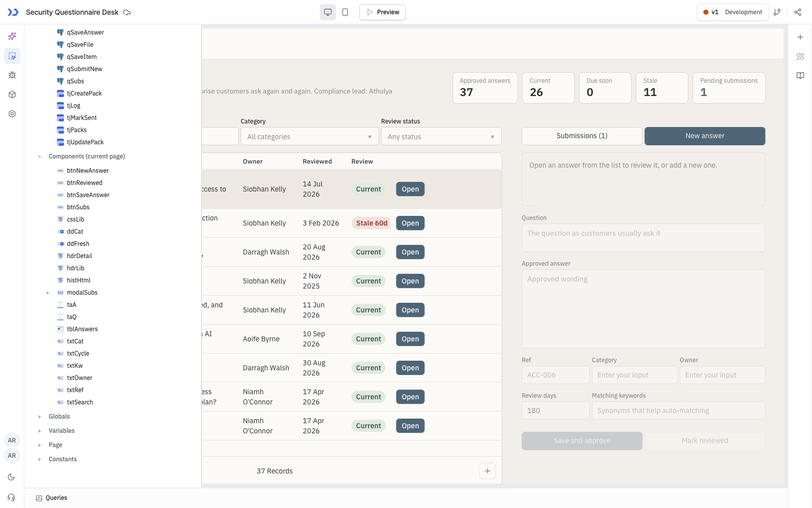Expand the Page section
This screenshot has width=812, height=508.
[40, 445]
